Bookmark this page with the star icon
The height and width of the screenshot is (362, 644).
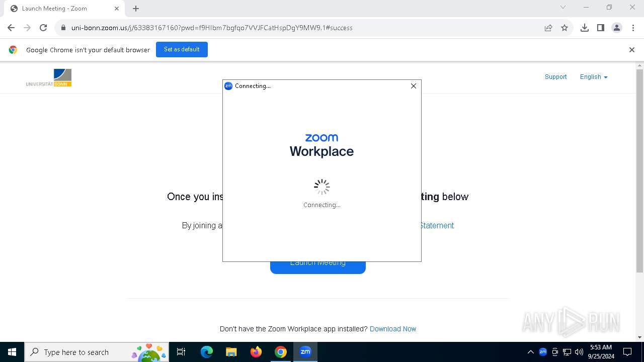pyautogui.click(x=565, y=28)
